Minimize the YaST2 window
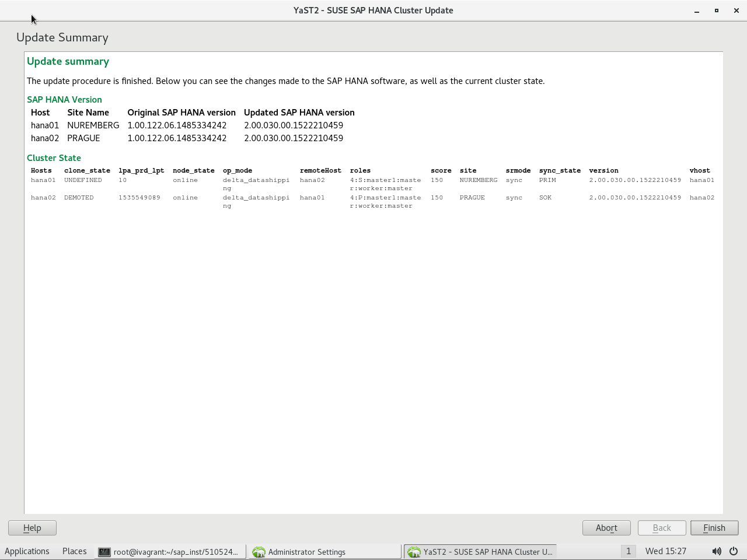747x560 pixels. click(x=697, y=10)
